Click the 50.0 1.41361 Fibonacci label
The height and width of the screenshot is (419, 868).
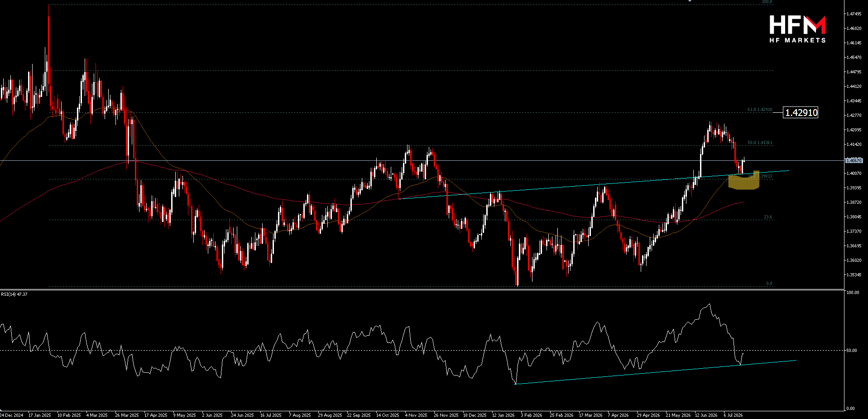[760, 143]
